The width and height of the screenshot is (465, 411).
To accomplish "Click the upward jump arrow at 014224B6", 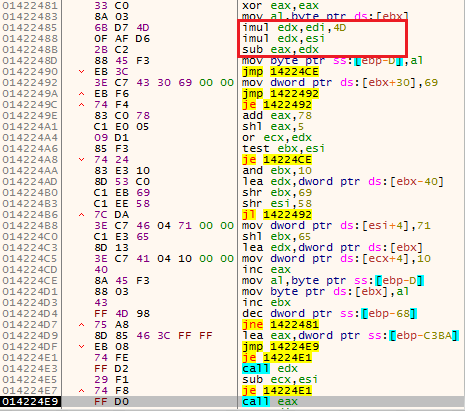I will click(x=81, y=215).
